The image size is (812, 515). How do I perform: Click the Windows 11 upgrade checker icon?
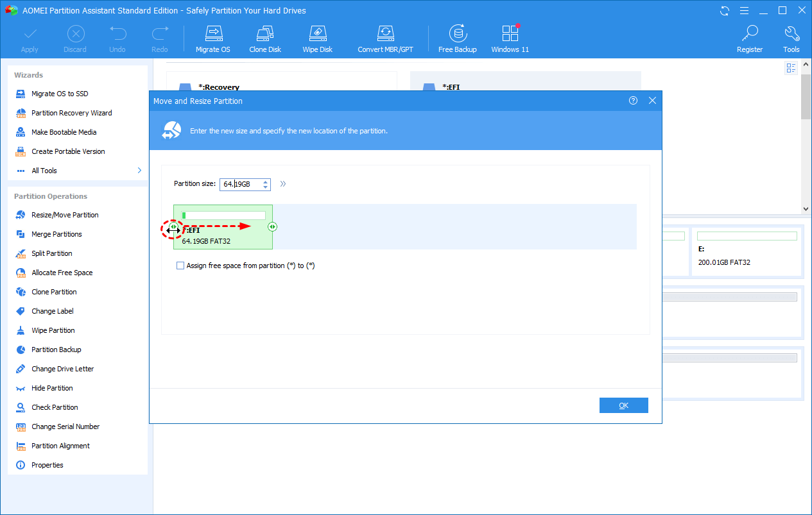click(x=509, y=37)
